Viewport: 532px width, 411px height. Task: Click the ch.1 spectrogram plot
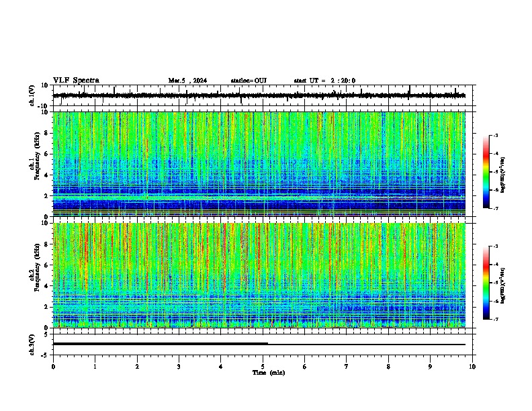[259, 164]
